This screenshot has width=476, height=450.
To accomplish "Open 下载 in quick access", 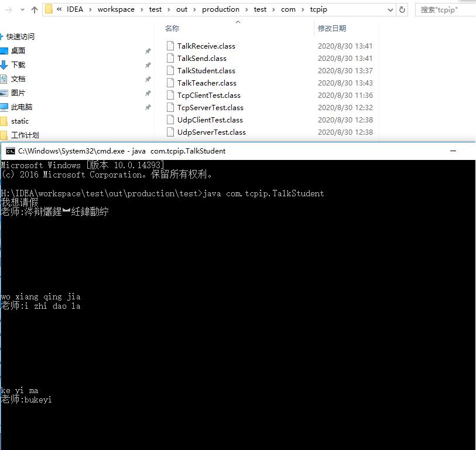I will (x=18, y=64).
